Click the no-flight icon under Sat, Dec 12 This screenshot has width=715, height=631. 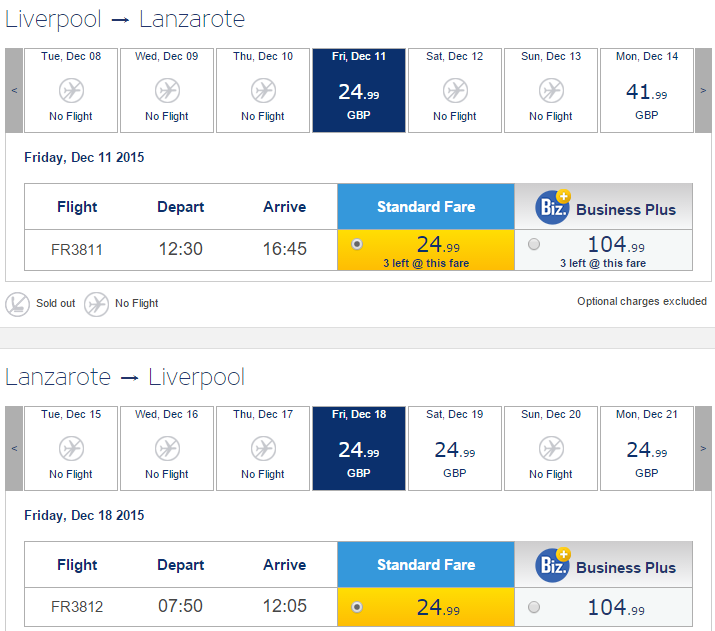455,90
